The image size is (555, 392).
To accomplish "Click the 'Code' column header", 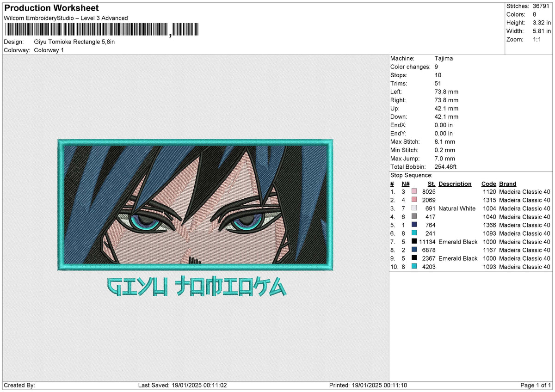I will (x=489, y=184).
